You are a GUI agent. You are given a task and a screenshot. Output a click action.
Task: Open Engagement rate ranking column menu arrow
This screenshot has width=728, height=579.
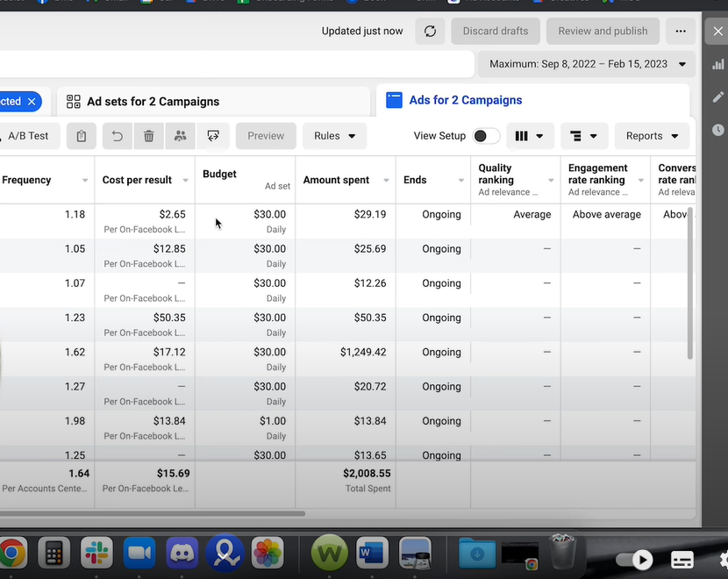point(640,180)
